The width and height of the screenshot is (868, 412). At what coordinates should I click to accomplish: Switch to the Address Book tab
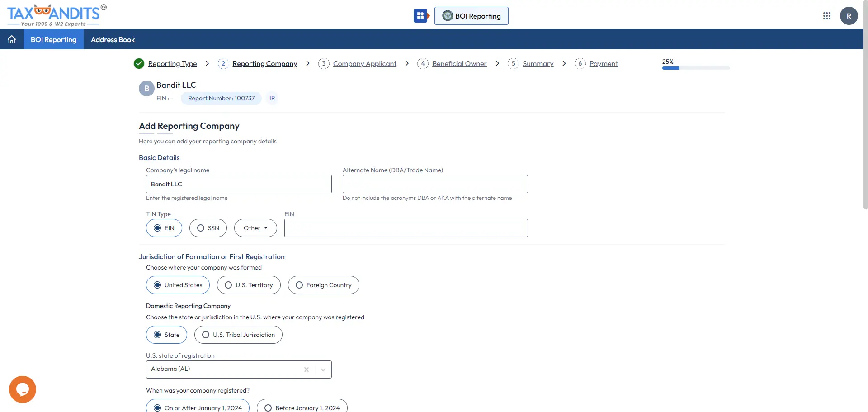(113, 39)
